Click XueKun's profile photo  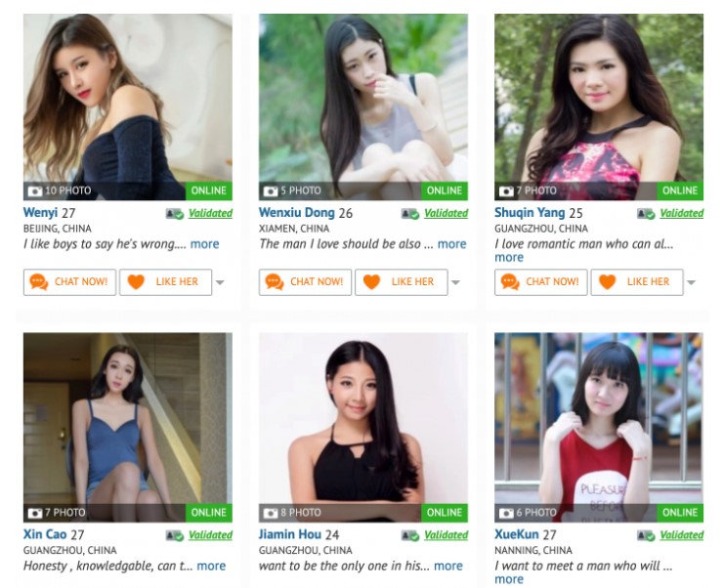click(x=599, y=427)
